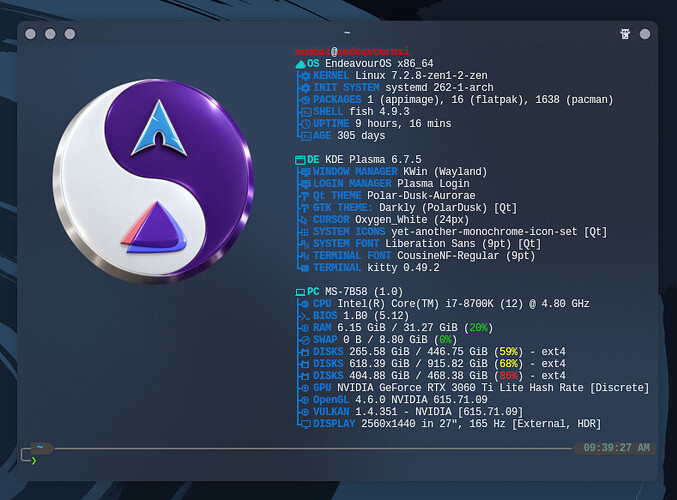Screen dimensions: 677x500
Task: Click the EndeavourOS yin-yang logo image
Action: click(153, 181)
